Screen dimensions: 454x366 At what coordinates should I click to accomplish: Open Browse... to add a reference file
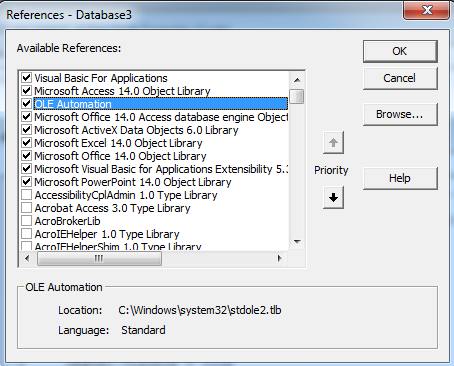pos(400,114)
